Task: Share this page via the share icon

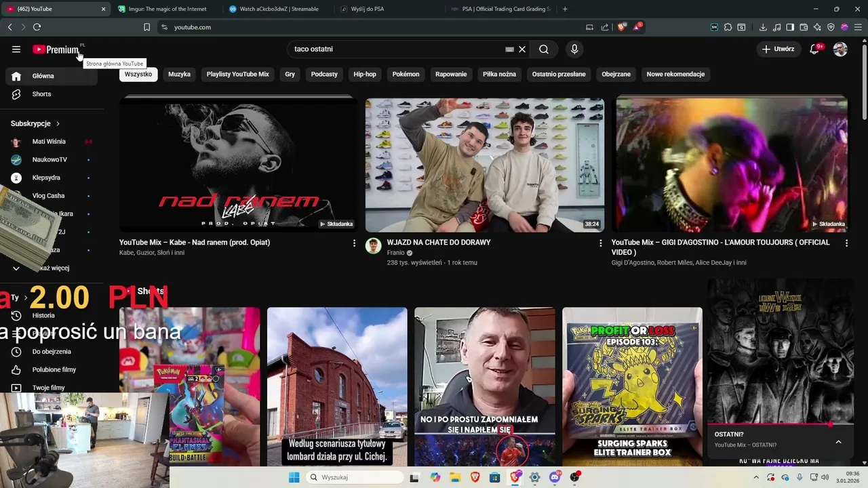Action: tap(604, 27)
